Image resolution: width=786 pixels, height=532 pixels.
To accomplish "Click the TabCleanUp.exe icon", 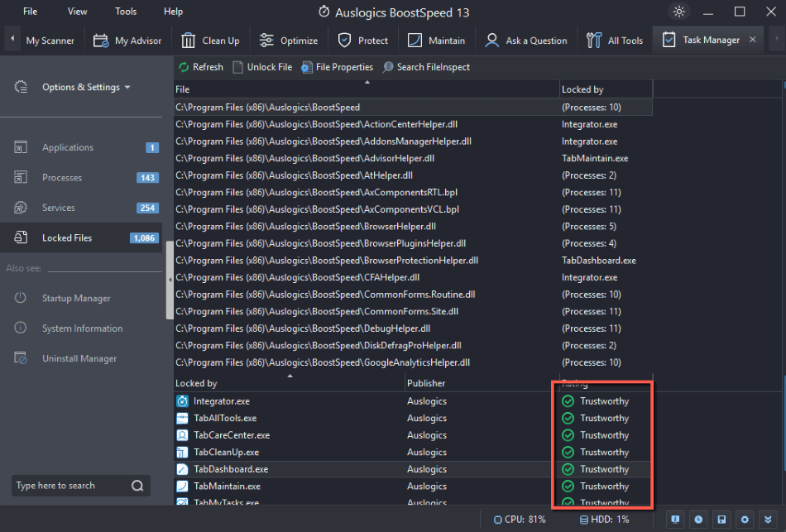I will (x=183, y=453).
